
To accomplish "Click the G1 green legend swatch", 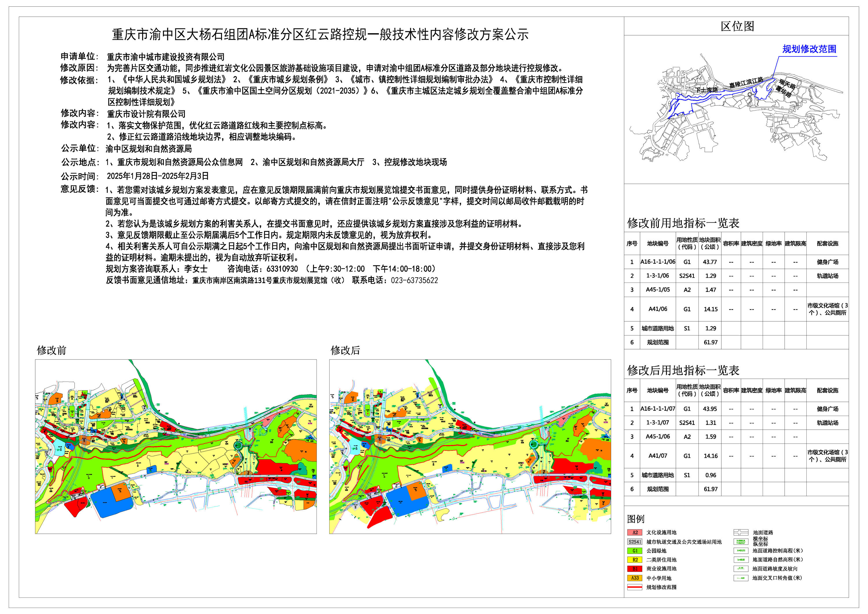I will [635, 551].
